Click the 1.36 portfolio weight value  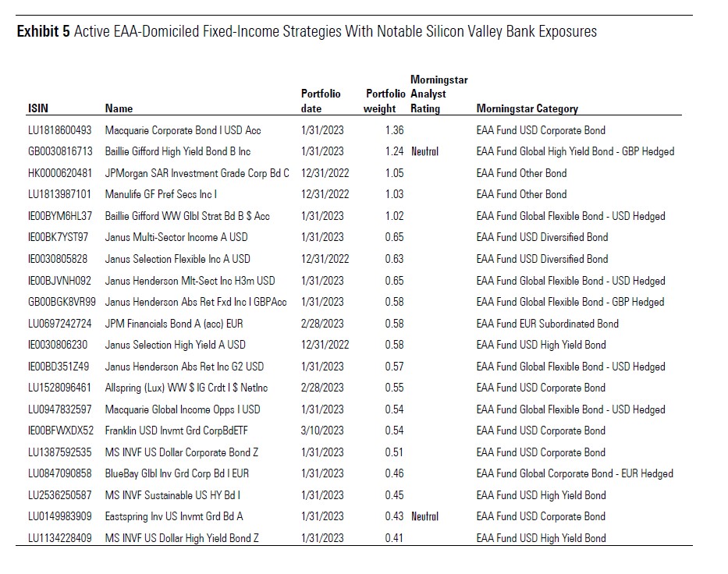394,130
